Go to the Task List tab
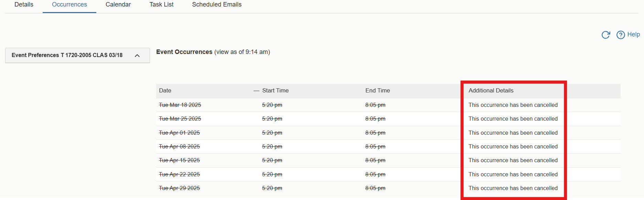Image resolution: width=644 pixels, height=200 pixels. [161, 4]
